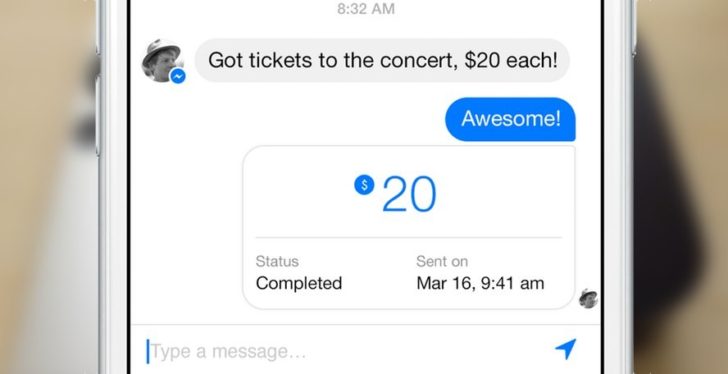
Task: Click the "Mar 16, 9:41 am" date
Action: pyautogui.click(x=480, y=283)
